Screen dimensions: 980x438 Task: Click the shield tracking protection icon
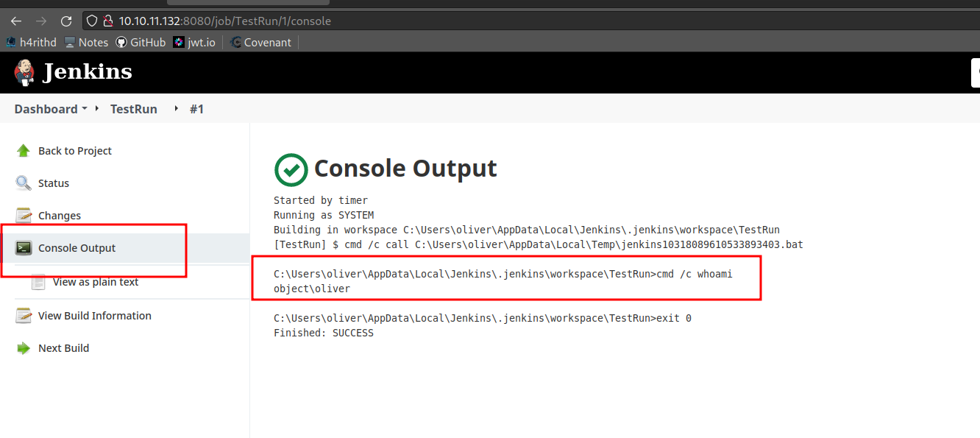[91, 21]
